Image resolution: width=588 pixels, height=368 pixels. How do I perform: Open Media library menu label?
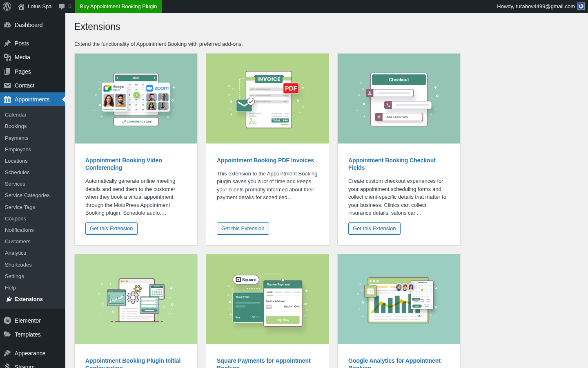[22, 57]
